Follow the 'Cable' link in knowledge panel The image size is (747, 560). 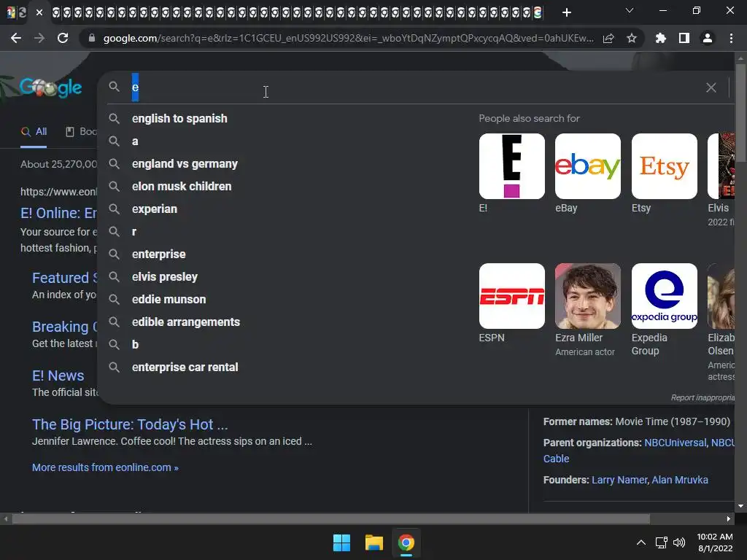556,459
